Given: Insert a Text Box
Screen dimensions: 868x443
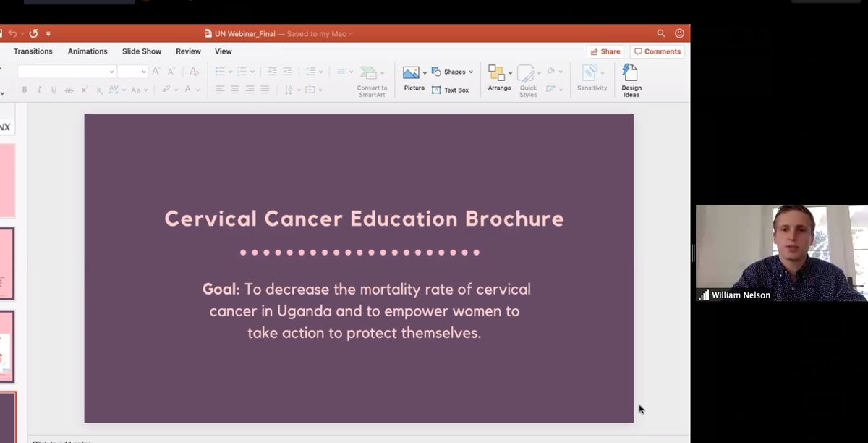Looking at the screenshot, I should 450,90.
